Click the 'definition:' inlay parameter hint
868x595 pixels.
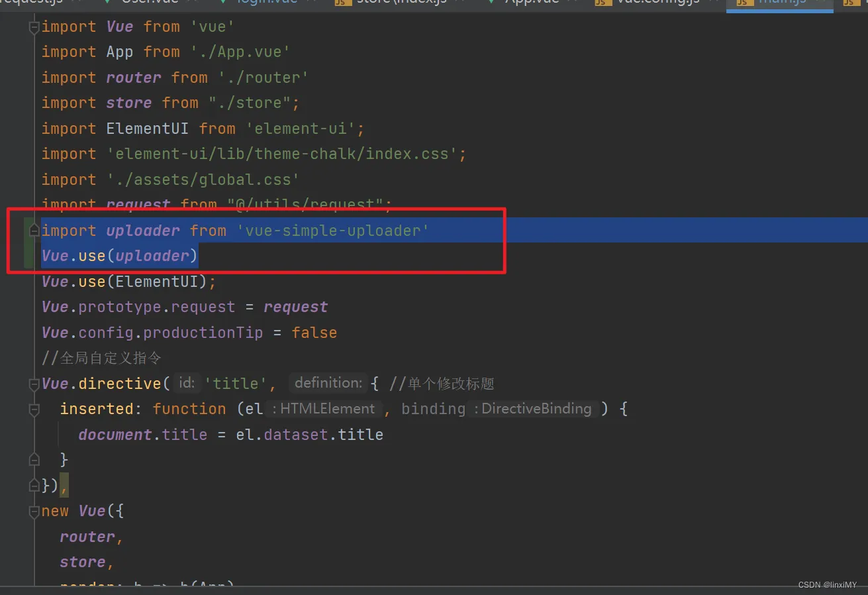(x=328, y=383)
